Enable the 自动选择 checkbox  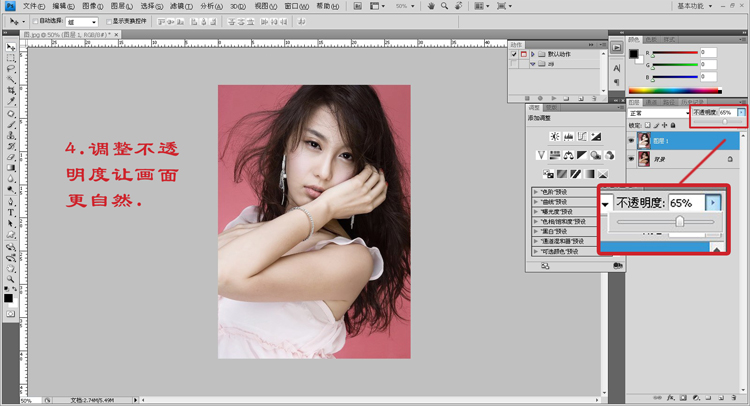pyautogui.click(x=35, y=21)
